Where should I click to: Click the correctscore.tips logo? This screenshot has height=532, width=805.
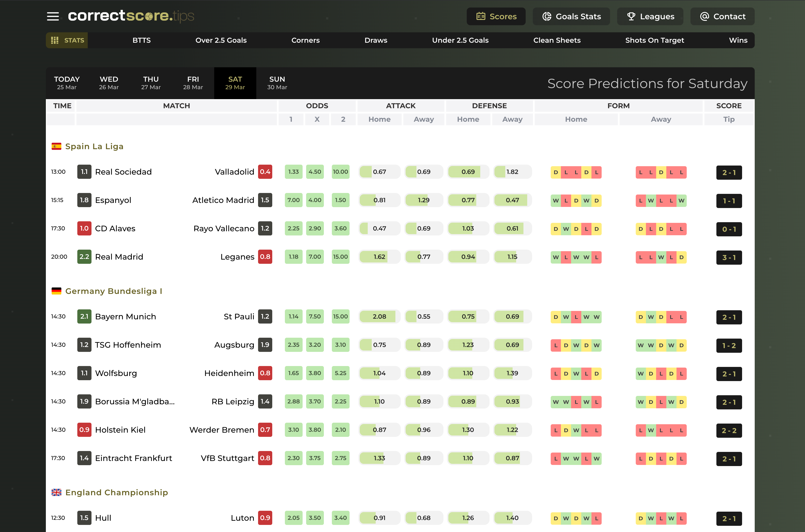(x=131, y=16)
